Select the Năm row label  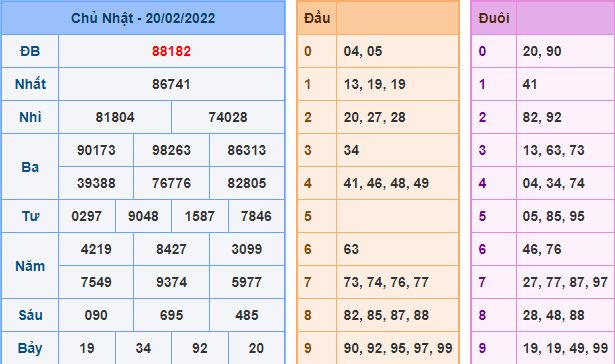point(30,266)
